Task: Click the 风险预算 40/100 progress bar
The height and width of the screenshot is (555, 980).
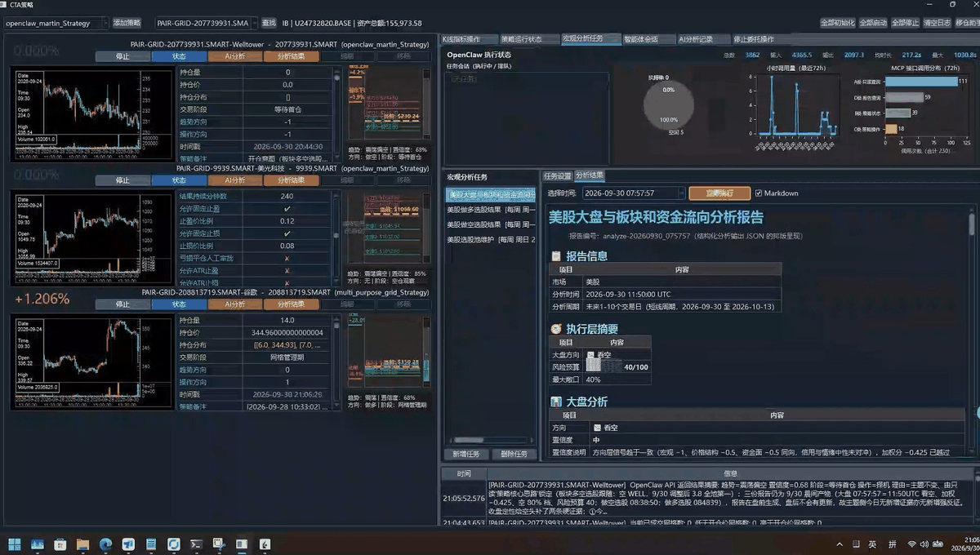Action: [x=604, y=366]
